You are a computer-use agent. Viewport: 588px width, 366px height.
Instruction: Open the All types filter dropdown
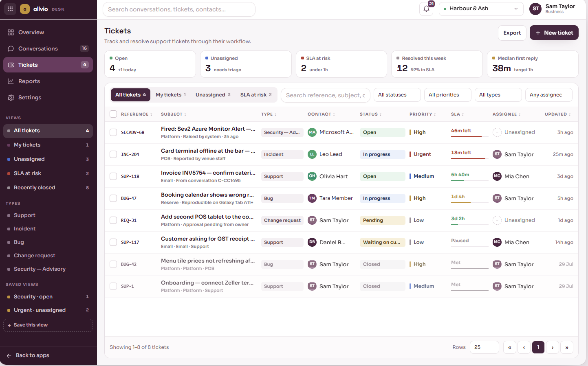pyautogui.click(x=498, y=95)
